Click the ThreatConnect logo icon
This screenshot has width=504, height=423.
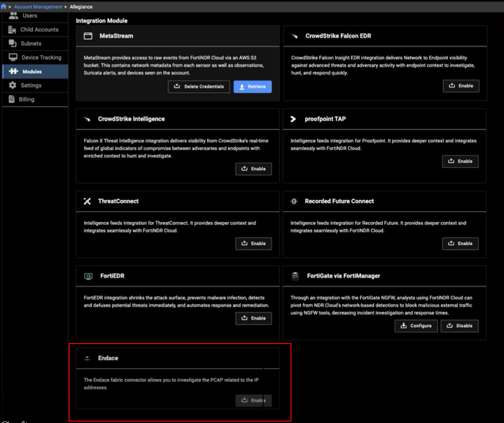pyautogui.click(x=87, y=202)
